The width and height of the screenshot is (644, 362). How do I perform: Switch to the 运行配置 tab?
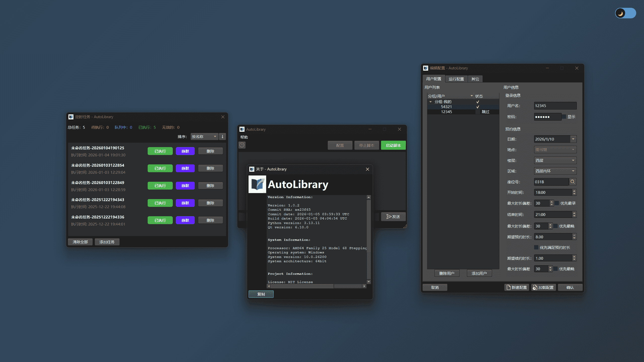pyautogui.click(x=456, y=79)
